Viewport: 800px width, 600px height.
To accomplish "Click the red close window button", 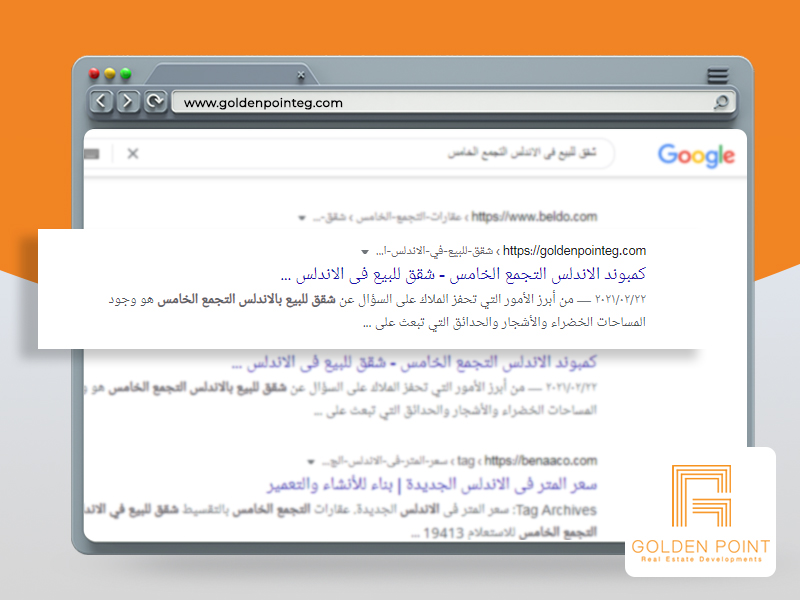I will (x=94, y=73).
